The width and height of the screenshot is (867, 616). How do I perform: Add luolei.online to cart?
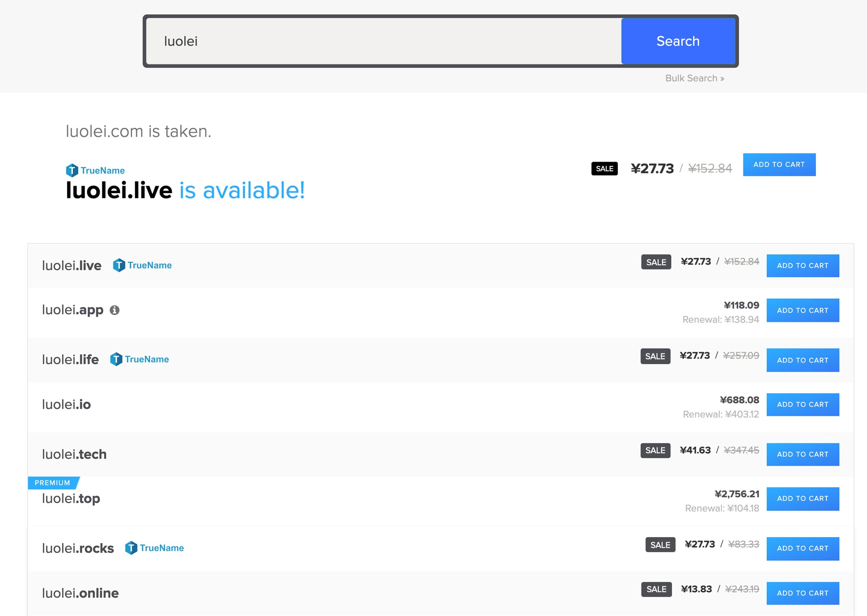click(802, 593)
